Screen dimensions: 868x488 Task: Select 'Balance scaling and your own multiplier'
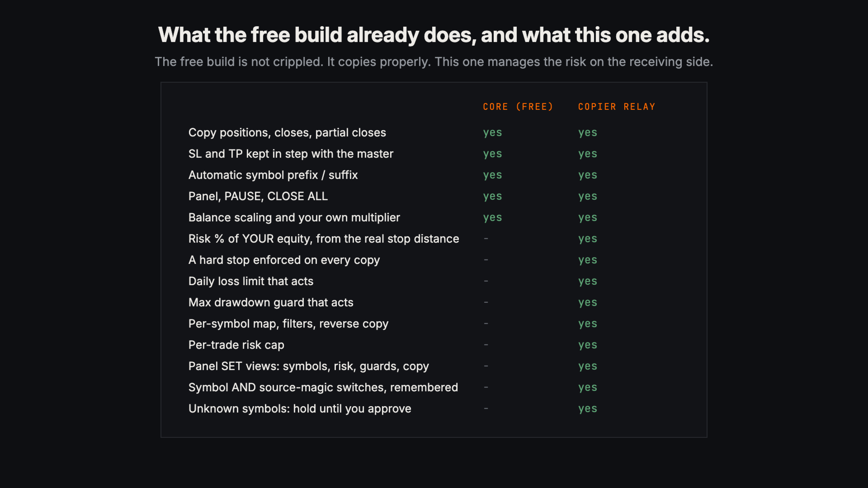pos(294,217)
